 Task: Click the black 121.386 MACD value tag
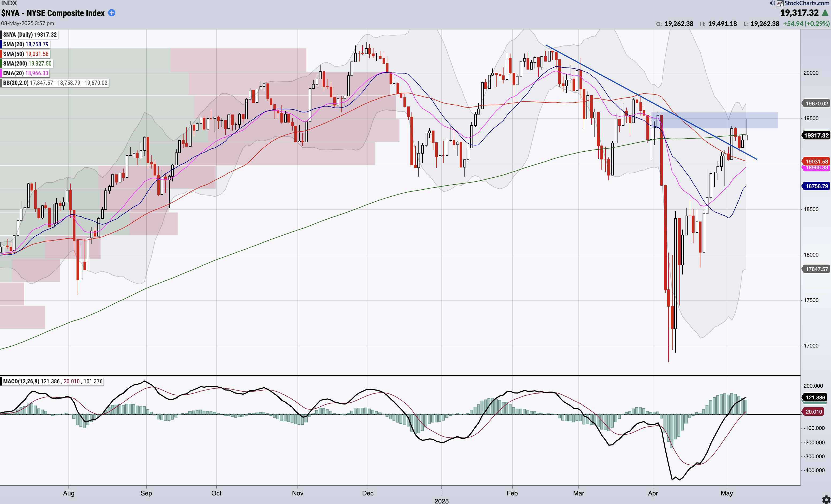tap(815, 398)
